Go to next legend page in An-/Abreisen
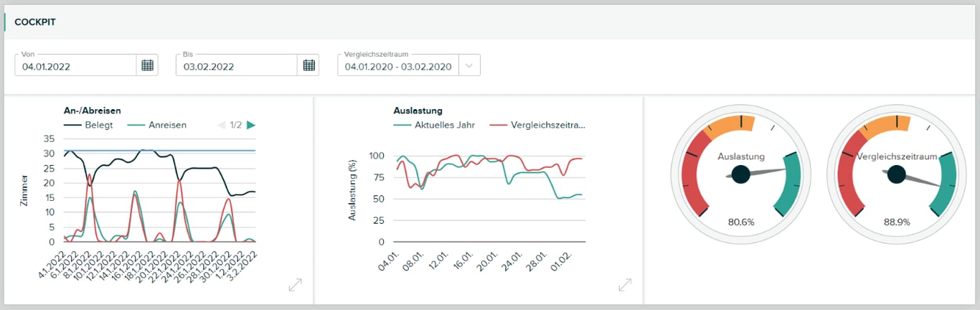The width and height of the screenshot is (980, 310). pos(250,125)
